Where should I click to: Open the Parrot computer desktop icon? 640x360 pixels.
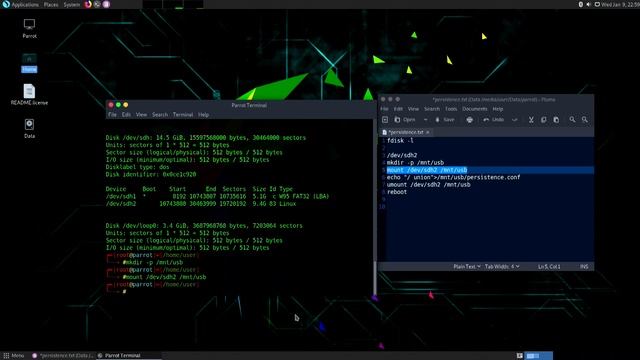click(x=29, y=28)
